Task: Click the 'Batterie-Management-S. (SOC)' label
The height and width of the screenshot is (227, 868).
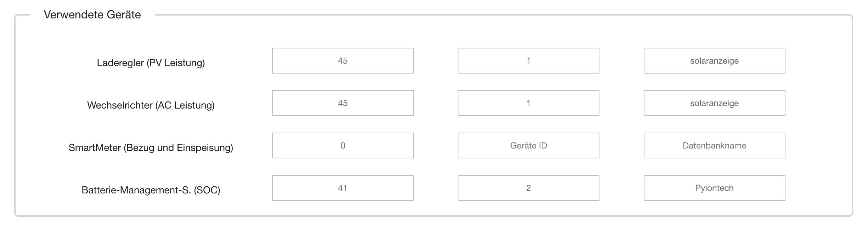Action: 151,190
